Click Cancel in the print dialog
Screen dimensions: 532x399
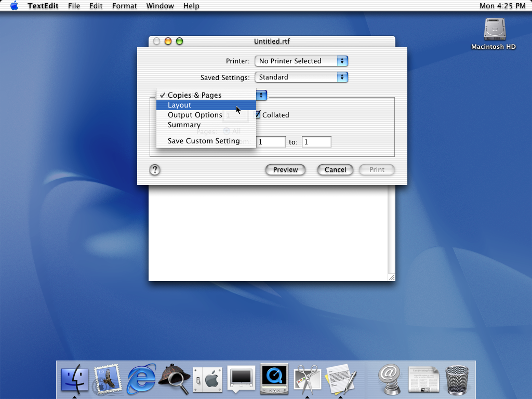pyautogui.click(x=335, y=170)
